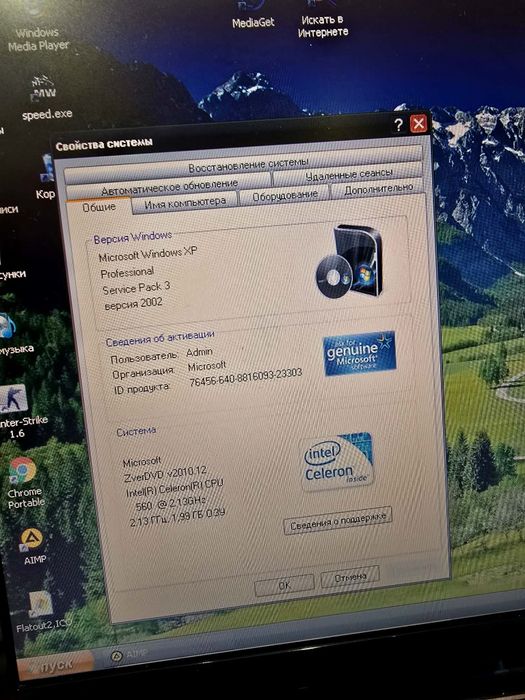The image size is (525, 700).
Task: Select the Автоматическое обновление tab
Action: (169, 187)
